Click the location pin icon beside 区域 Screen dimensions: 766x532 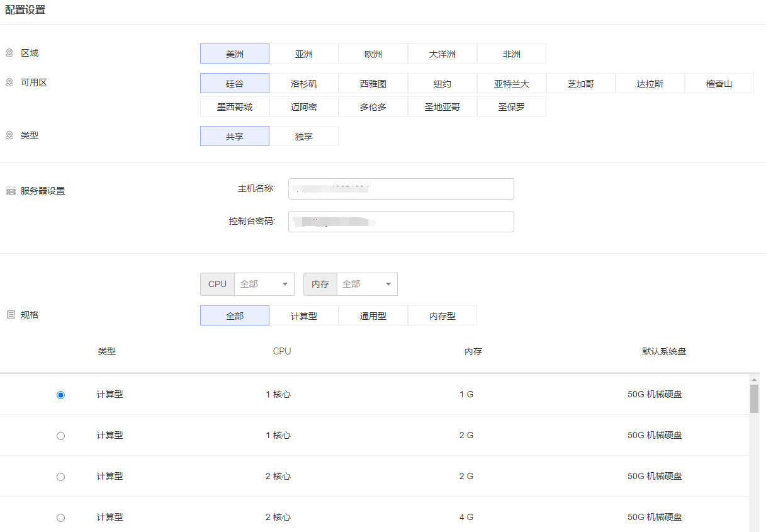[9, 53]
